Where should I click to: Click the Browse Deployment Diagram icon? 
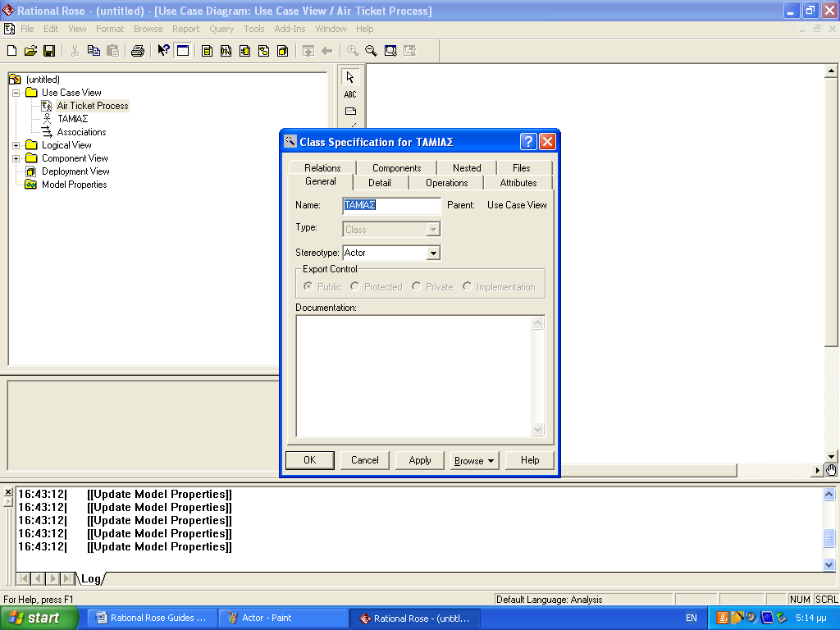tap(283, 51)
